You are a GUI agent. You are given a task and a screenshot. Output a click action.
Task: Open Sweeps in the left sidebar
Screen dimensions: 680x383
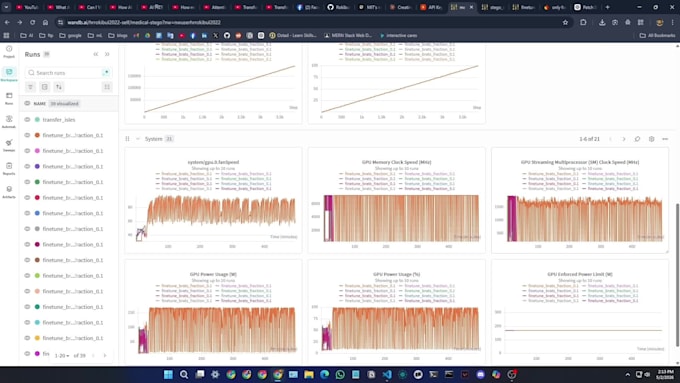(x=9, y=145)
